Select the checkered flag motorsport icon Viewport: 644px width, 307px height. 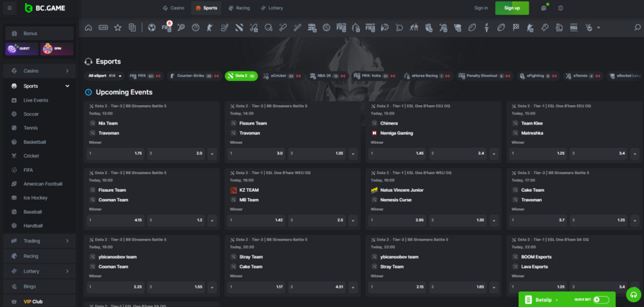point(515,27)
